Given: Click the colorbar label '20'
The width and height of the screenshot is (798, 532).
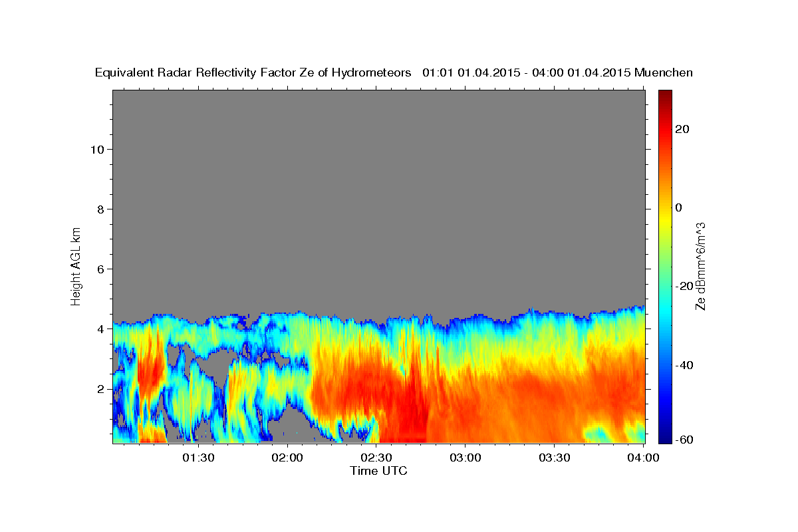Looking at the screenshot, I should (682, 129).
